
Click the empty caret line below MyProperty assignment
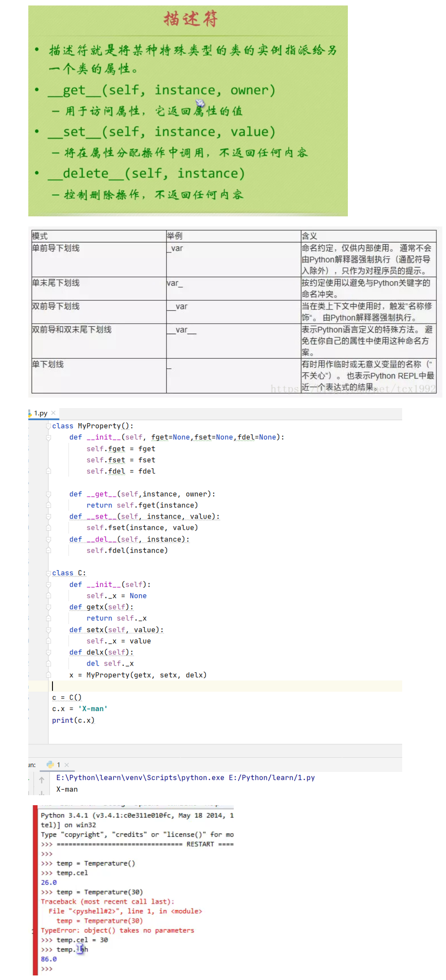click(x=226, y=686)
